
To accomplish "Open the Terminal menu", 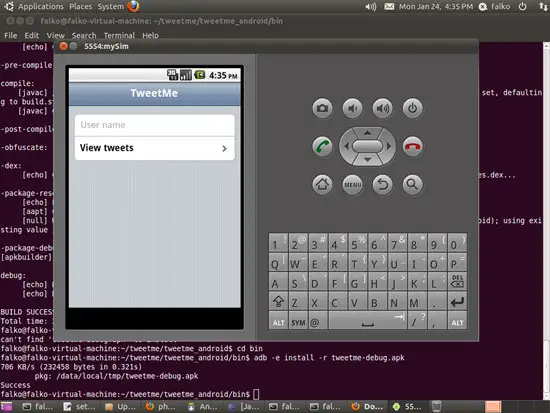I will (x=119, y=35).
